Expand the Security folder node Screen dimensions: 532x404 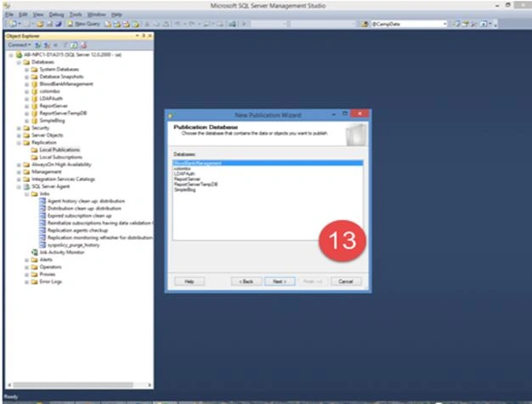click(x=19, y=128)
